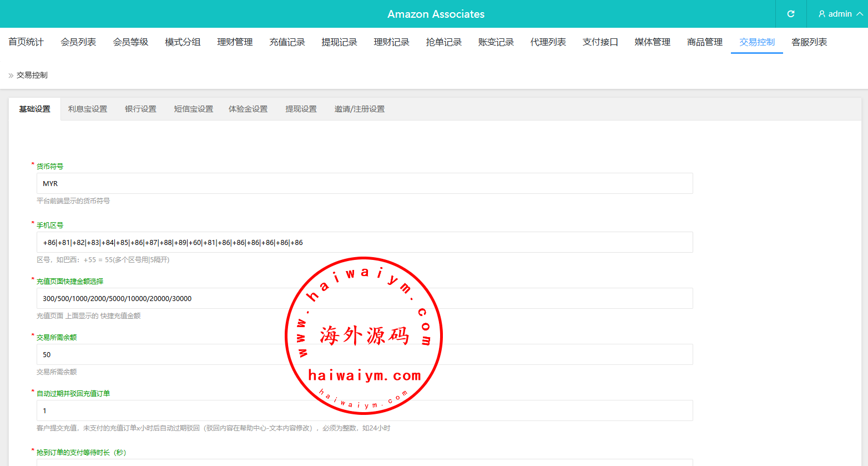Viewport: 868px width, 466px height.
Task: Switch to the 银行设置 tab
Action: coord(140,109)
